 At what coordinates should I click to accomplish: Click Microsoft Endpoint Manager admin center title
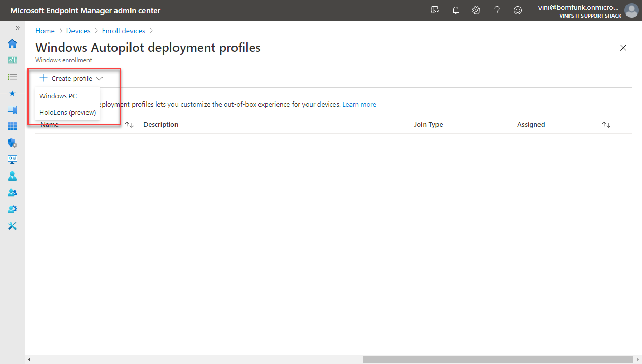point(85,10)
